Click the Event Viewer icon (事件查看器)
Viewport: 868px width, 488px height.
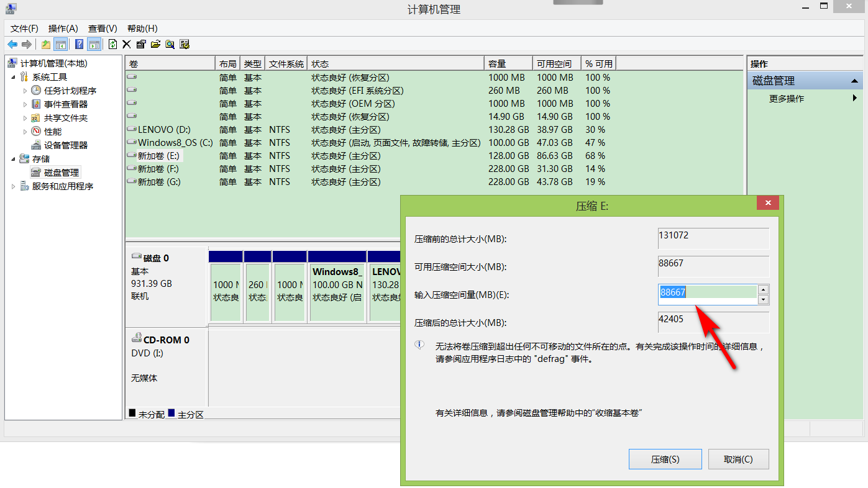click(x=36, y=104)
